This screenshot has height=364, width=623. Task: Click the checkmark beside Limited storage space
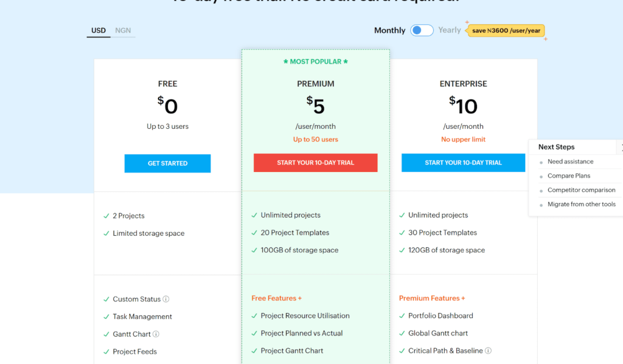[x=106, y=233]
